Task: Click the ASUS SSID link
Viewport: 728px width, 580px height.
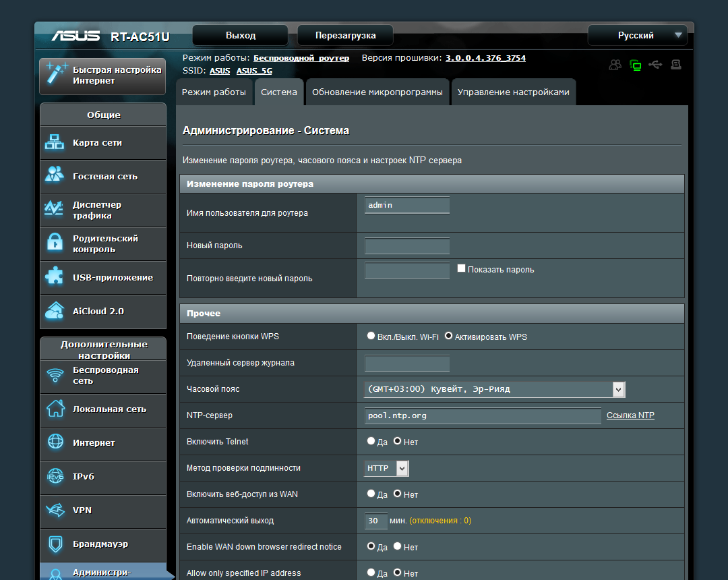Action: coord(220,71)
